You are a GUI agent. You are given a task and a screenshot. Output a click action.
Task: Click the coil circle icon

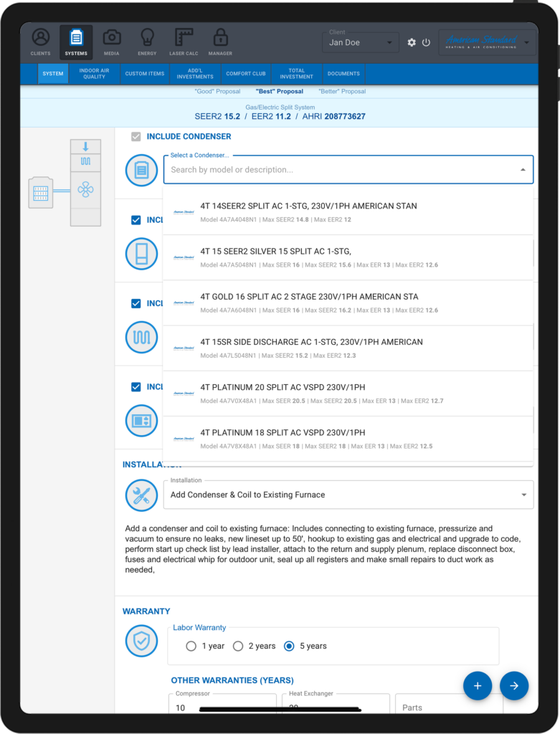pyautogui.click(x=141, y=337)
